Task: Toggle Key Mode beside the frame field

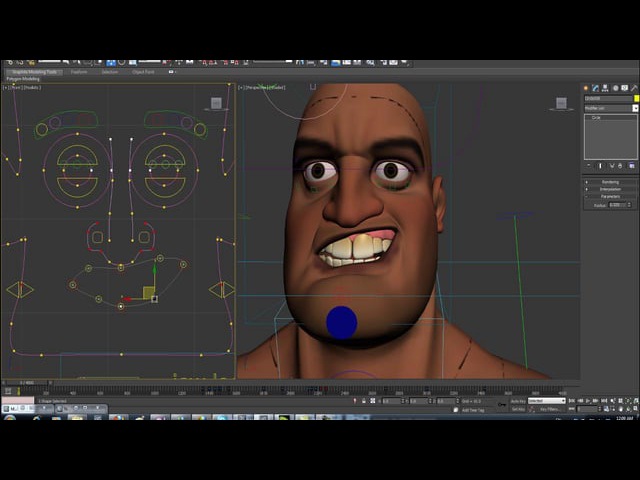Action: [x=572, y=409]
